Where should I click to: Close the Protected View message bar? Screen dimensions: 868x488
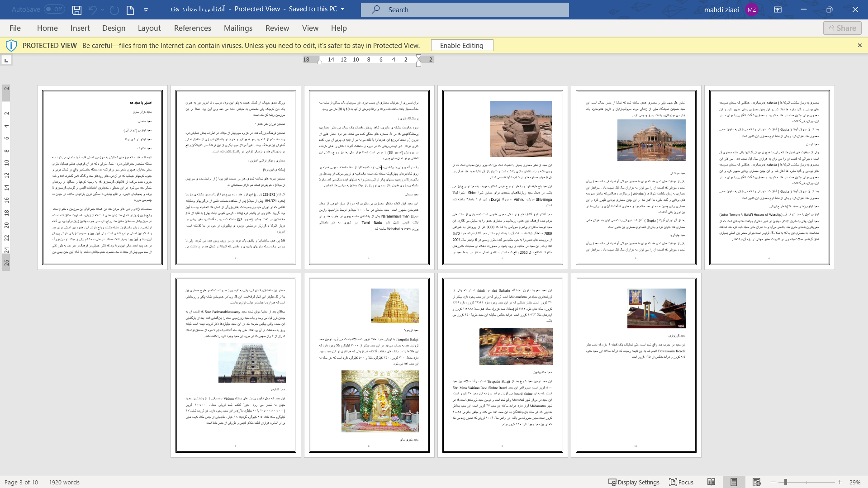859,45
